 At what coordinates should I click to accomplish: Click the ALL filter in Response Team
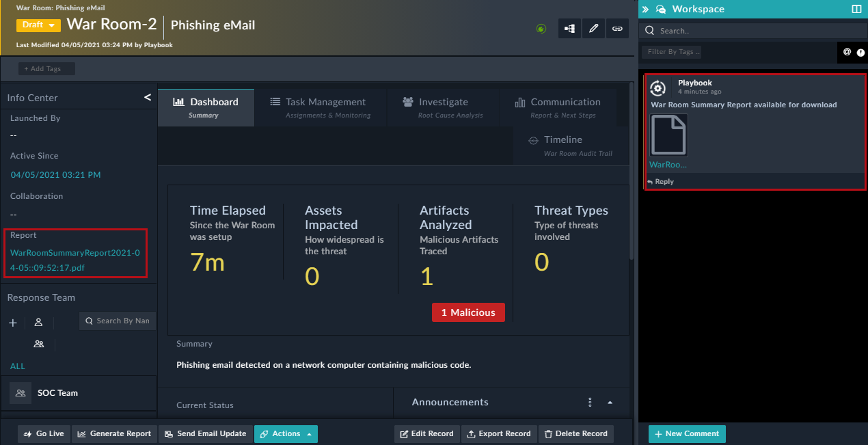coord(17,366)
